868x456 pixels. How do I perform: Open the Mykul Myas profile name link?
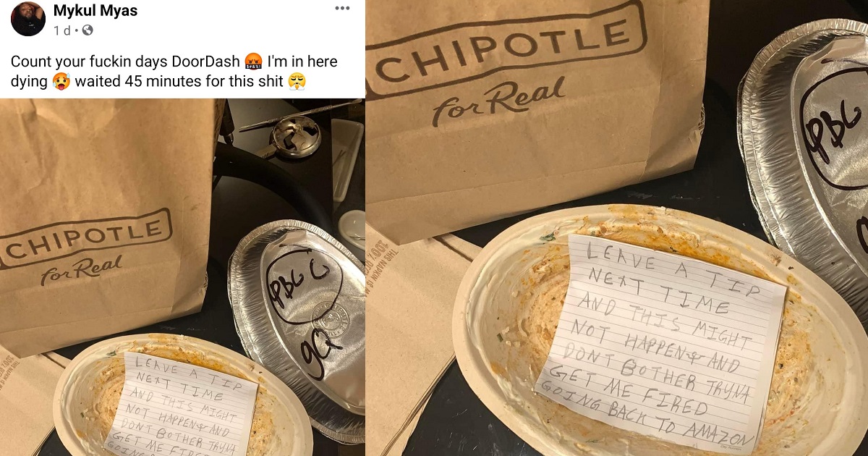[95, 11]
